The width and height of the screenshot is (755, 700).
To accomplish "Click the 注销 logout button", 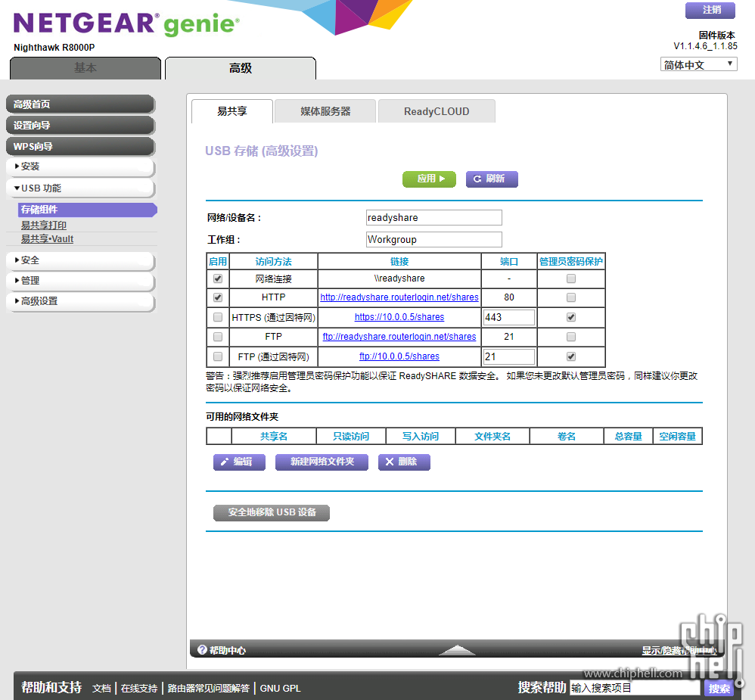I will pos(710,10).
